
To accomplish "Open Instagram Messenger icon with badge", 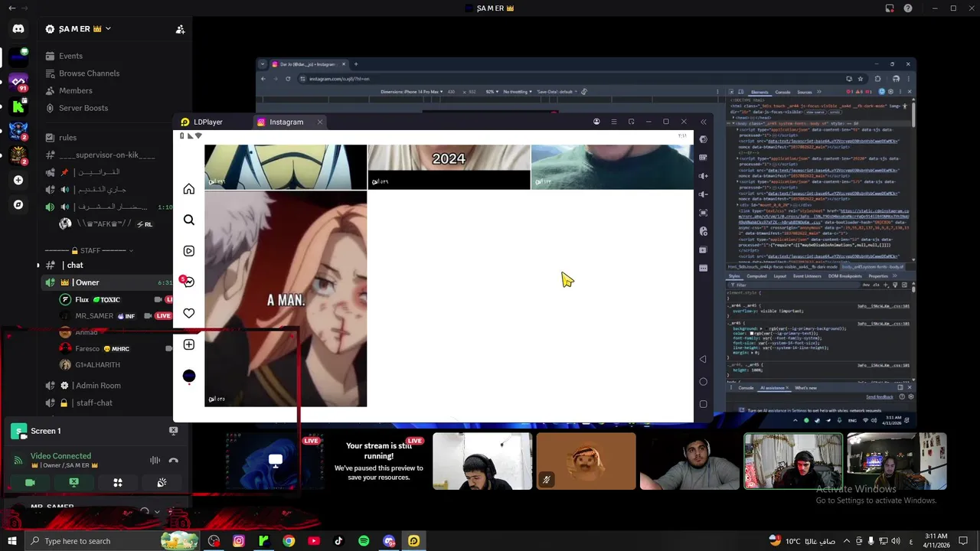I will [188, 282].
